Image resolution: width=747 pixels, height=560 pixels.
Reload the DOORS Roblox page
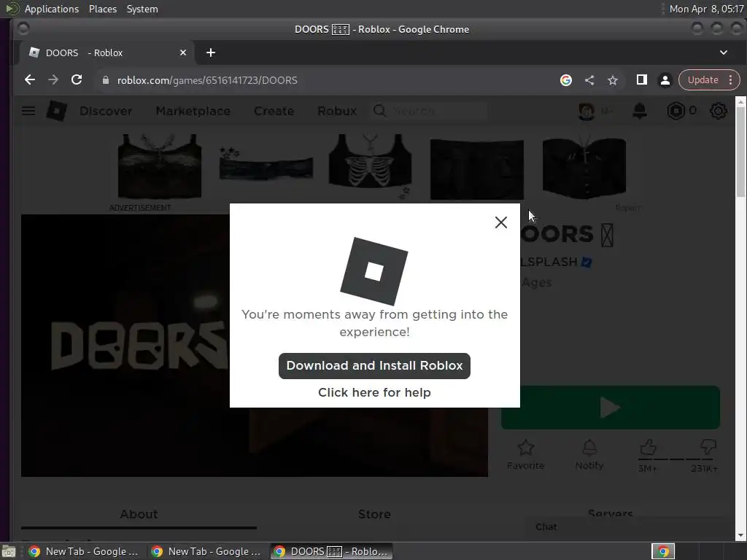click(x=77, y=80)
